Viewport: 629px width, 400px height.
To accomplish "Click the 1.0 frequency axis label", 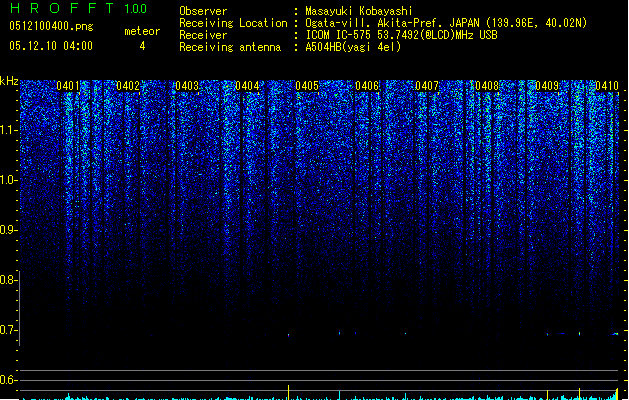I will (9, 180).
